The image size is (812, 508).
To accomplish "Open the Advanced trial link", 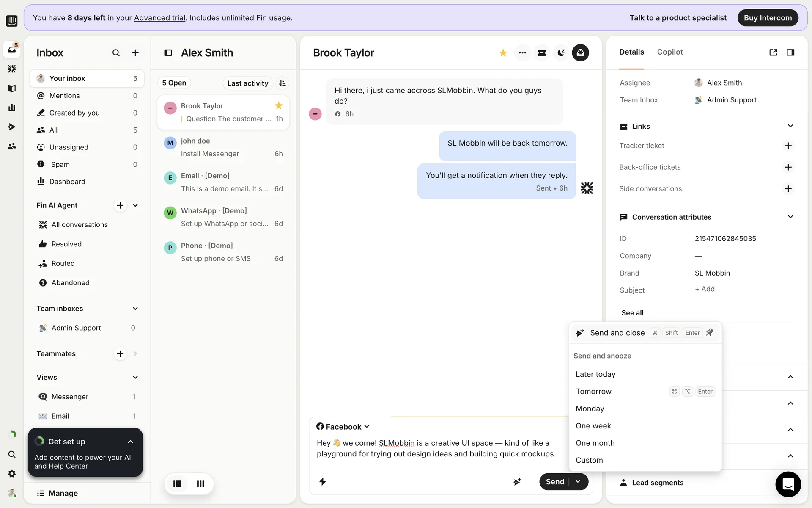I will (x=159, y=18).
